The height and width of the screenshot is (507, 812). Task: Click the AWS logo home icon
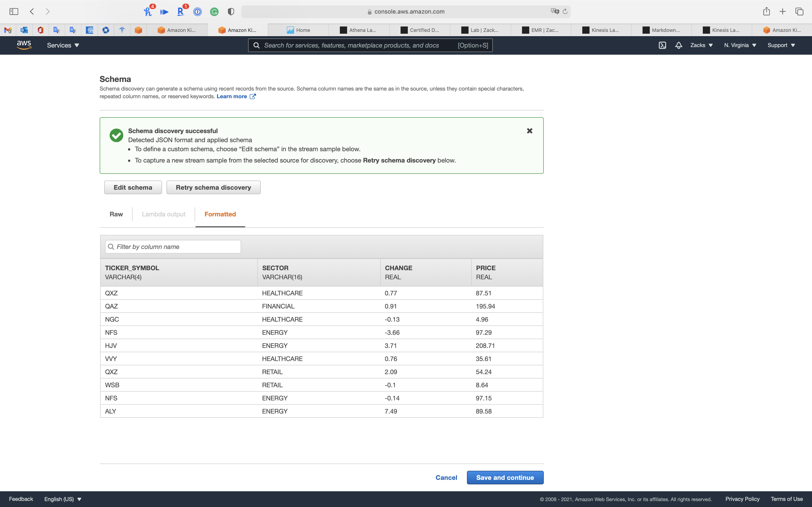click(x=24, y=45)
